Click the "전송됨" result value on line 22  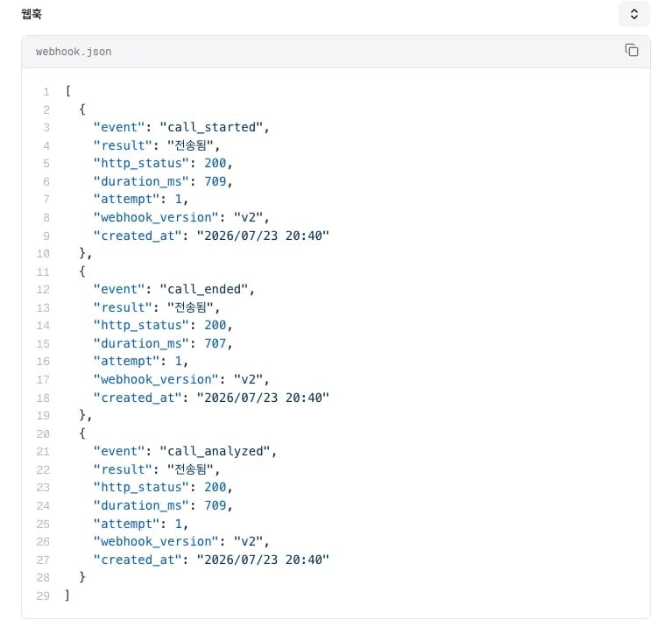coord(190,469)
